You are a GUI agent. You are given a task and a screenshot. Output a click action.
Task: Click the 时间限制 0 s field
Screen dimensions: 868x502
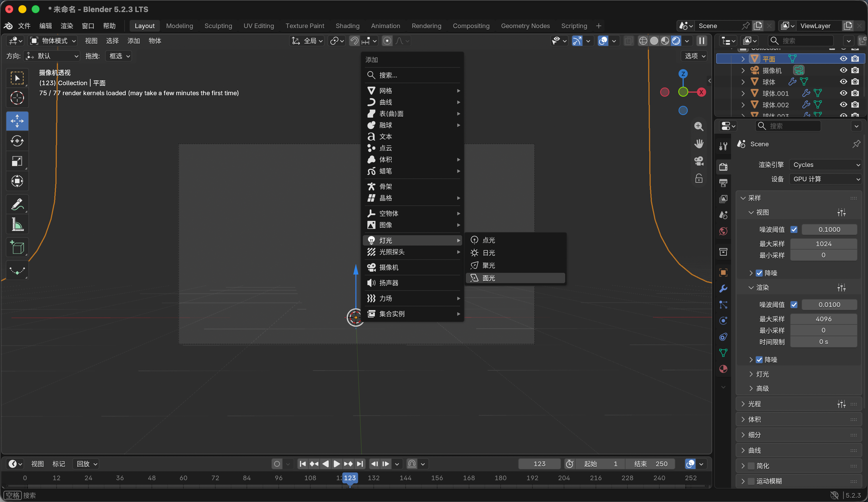point(823,342)
